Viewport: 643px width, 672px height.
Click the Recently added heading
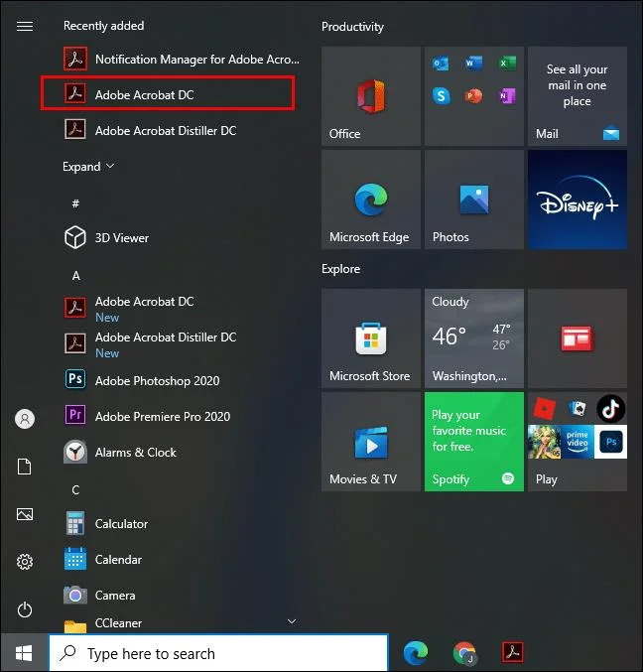(103, 26)
